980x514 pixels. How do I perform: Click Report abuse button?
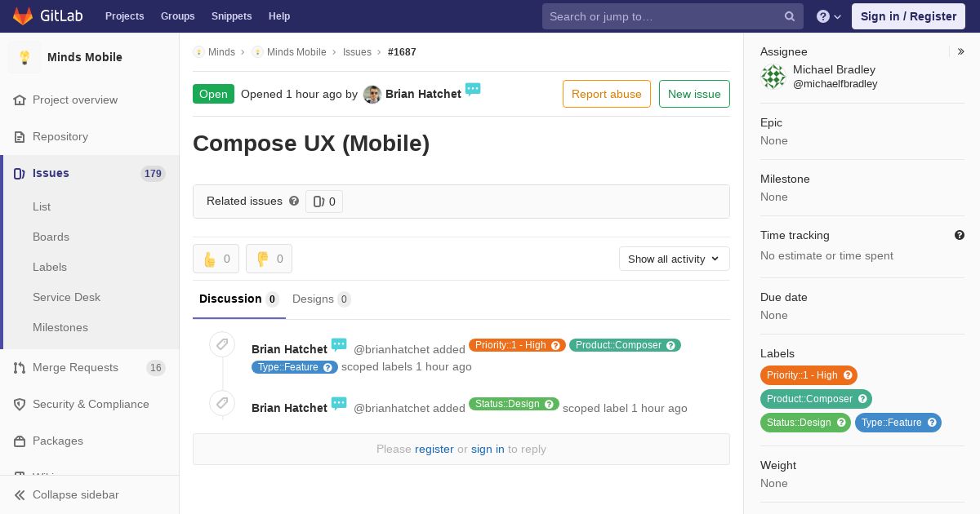pos(607,94)
